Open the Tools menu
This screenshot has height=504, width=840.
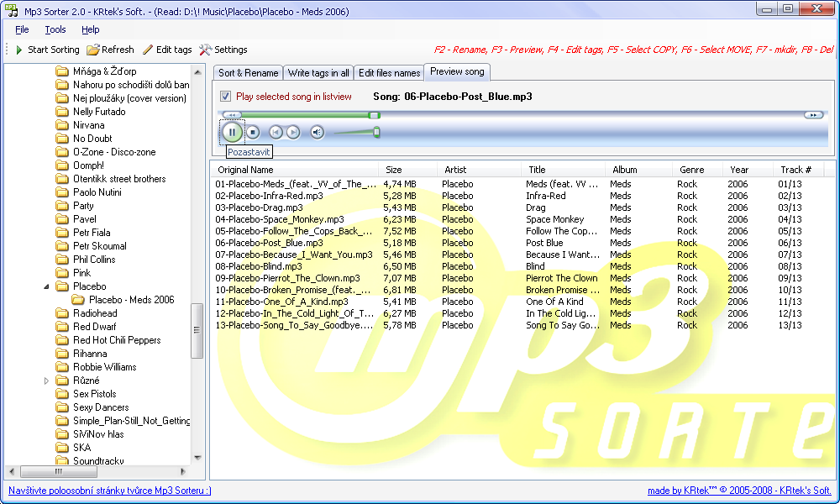pyautogui.click(x=55, y=29)
